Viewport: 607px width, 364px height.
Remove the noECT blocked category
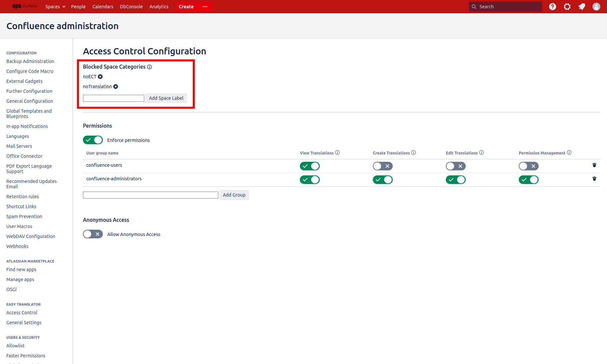[100, 76]
